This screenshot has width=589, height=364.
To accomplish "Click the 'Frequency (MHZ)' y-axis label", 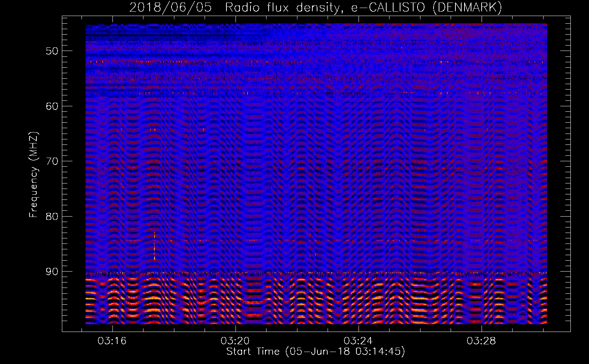I will pyautogui.click(x=33, y=175).
